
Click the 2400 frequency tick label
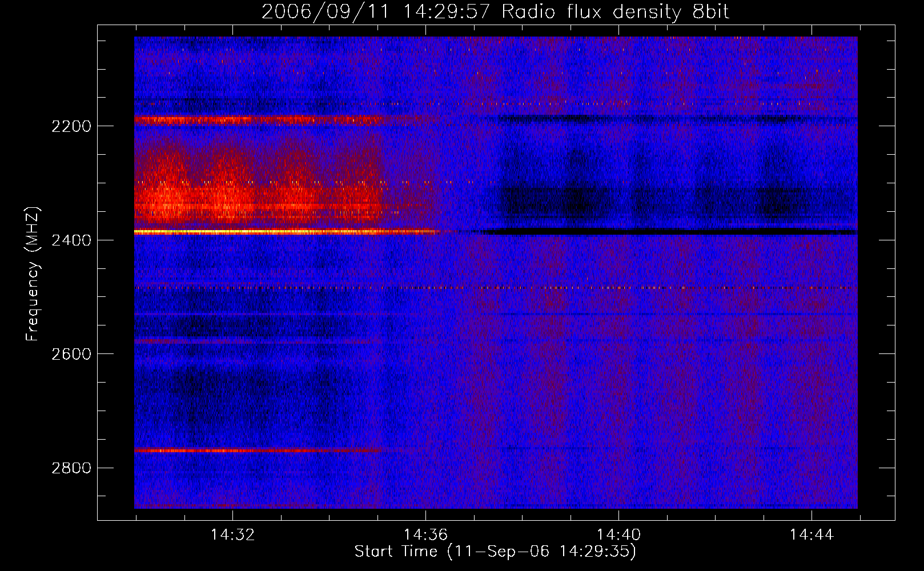tap(71, 240)
